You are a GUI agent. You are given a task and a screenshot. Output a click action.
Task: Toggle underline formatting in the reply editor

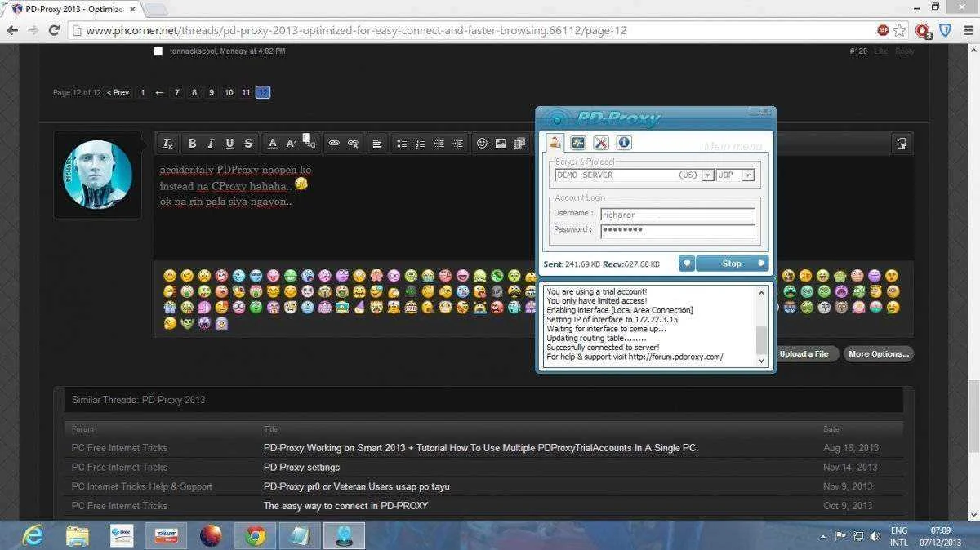point(229,143)
